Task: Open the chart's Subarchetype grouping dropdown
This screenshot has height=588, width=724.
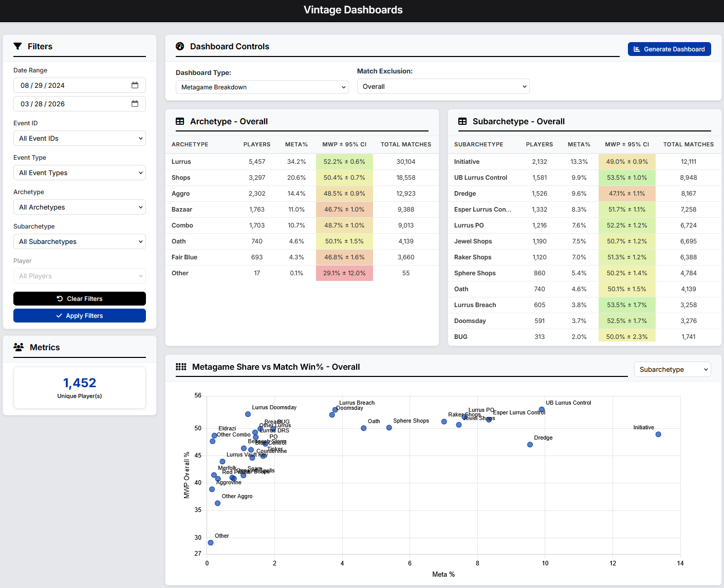Action: point(672,369)
